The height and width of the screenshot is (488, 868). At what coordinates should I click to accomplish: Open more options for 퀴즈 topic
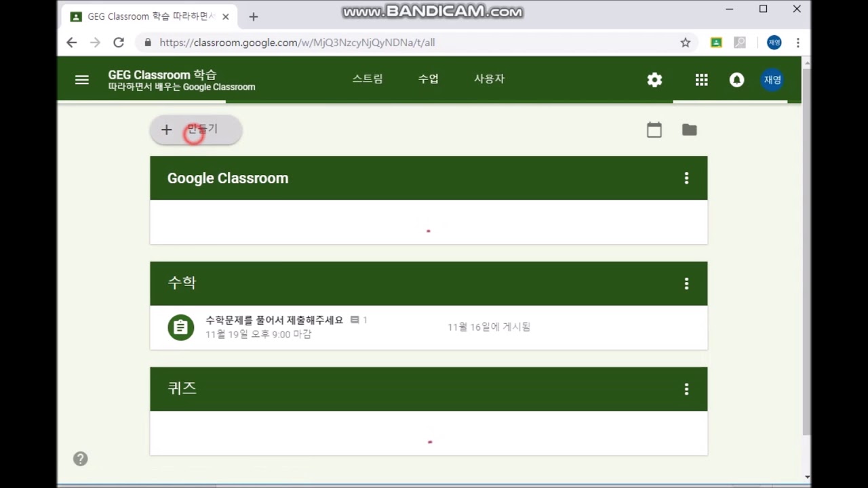pyautogui.click(x=686, y=389)
